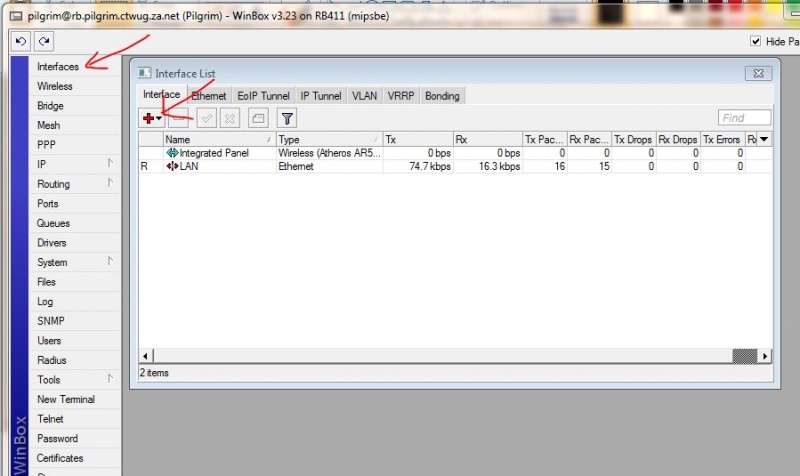This screenshot has width=800, height=476.
Task: Click the red plus Add button
Action: (x=148, y=118)
